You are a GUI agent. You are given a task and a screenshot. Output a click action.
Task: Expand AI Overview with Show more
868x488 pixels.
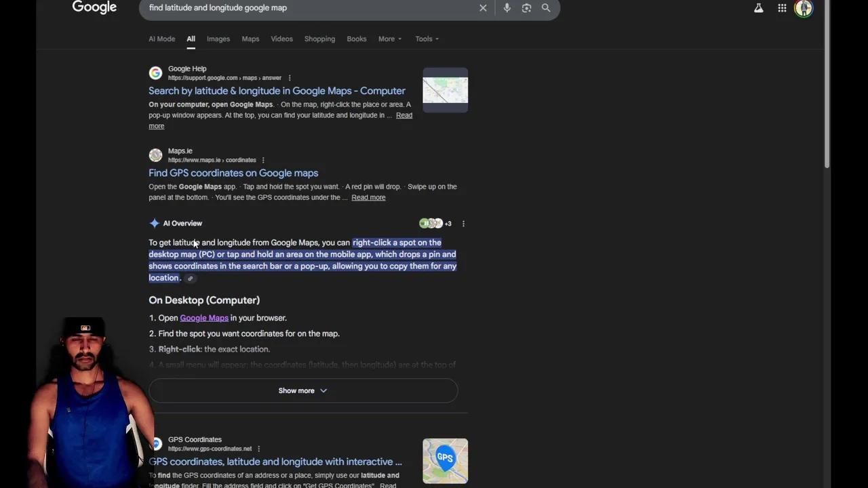point(303,390)
